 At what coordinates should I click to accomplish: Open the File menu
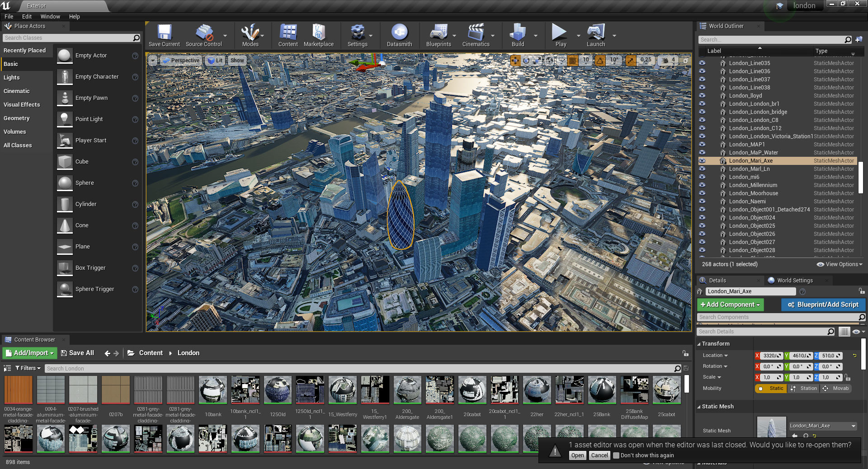pos(9,17)
